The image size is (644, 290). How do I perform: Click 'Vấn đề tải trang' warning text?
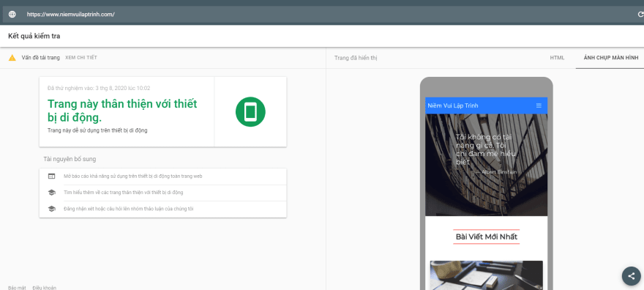click(41, 58)
